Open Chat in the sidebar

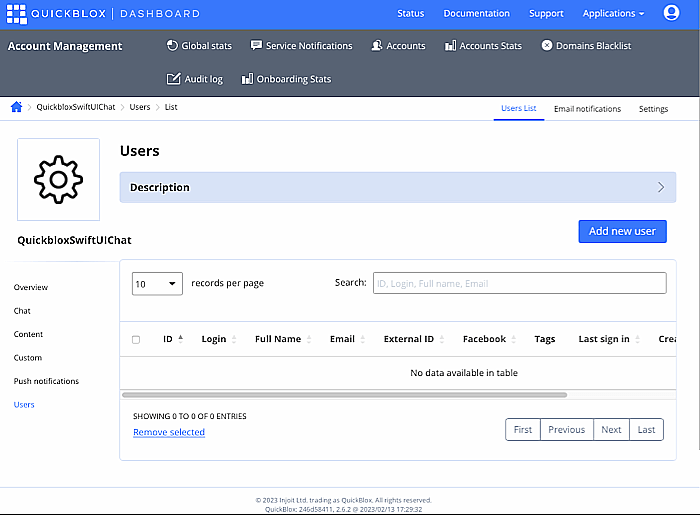coord(22,311)
